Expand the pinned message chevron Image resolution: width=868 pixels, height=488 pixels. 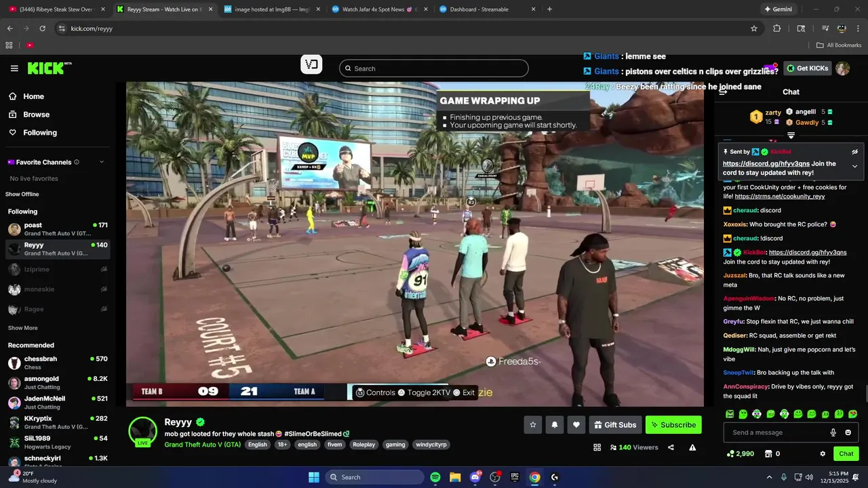pyautogui.click(x=854, y=166)
